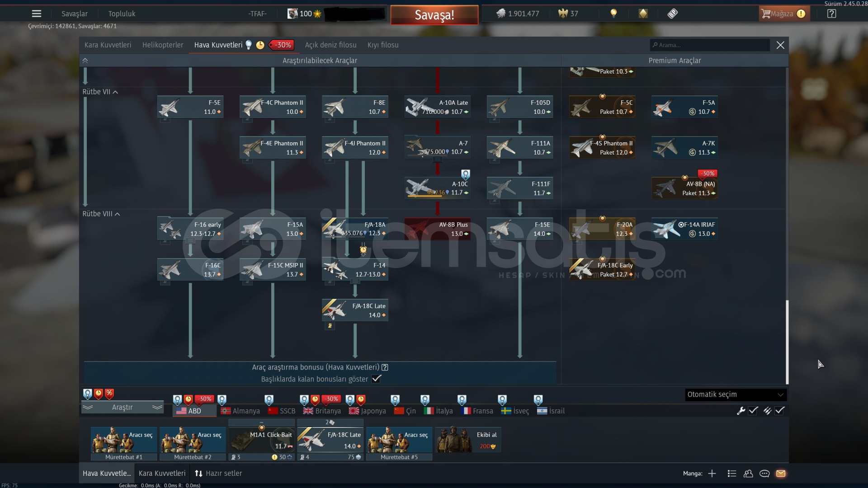Click the Savaşa! battle button
The image size is (868, 488).
coord(434,15)
